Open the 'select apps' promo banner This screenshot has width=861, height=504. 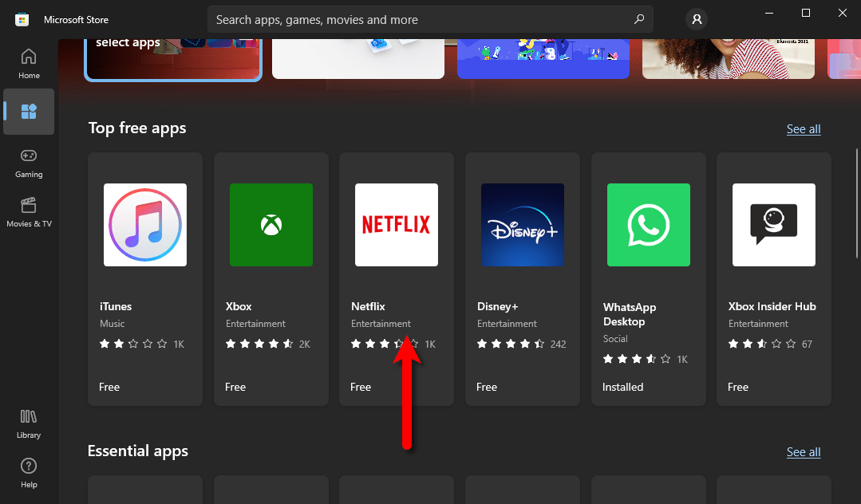click(173, 59)
